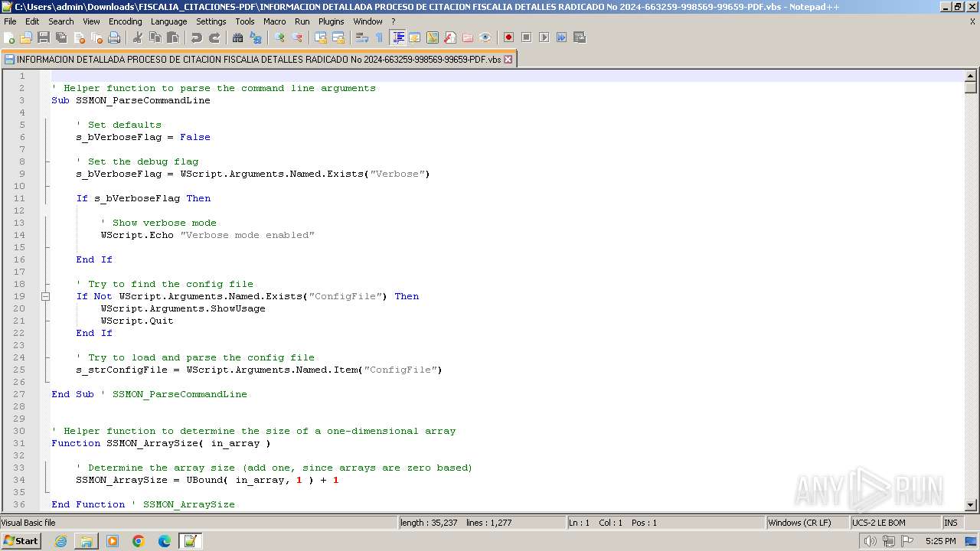Toggle Folder as Workspace panel

click(468, 37)
